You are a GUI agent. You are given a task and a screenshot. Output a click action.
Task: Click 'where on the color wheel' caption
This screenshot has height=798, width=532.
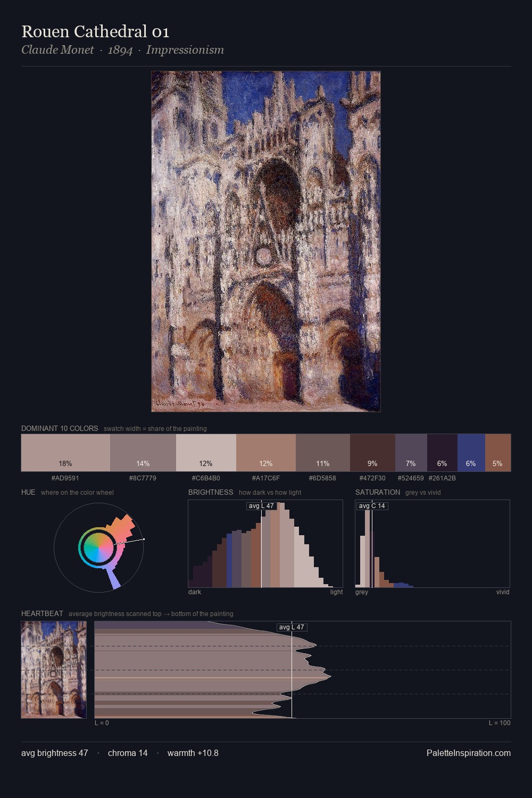pyautogui.click(x=77, y=492)
